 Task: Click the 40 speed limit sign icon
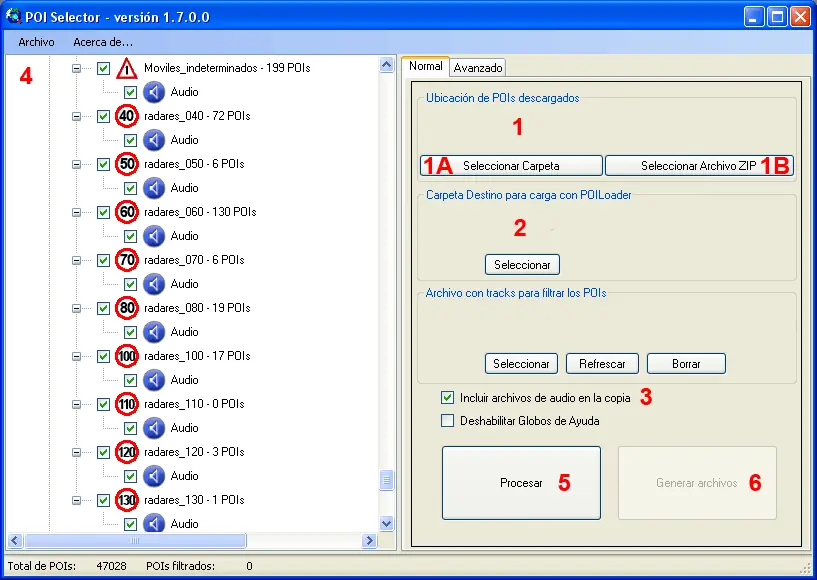point(127,116)
